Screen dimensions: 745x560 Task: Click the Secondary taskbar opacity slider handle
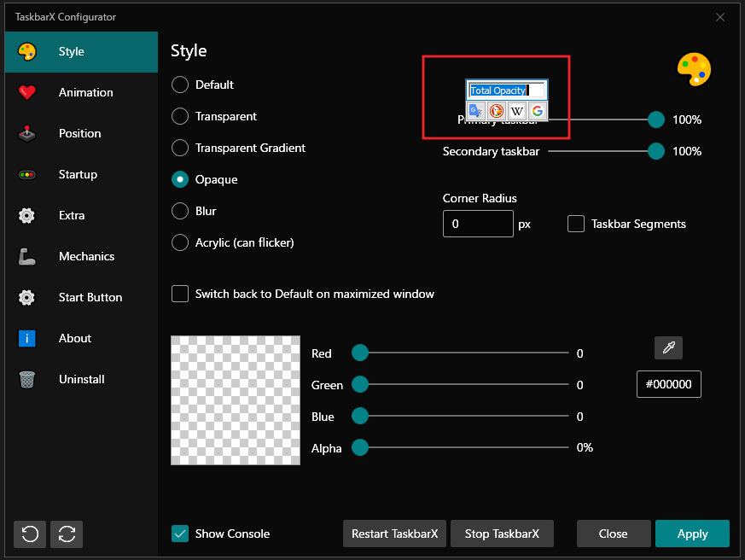pyautogui.click(x=656, y=151)
